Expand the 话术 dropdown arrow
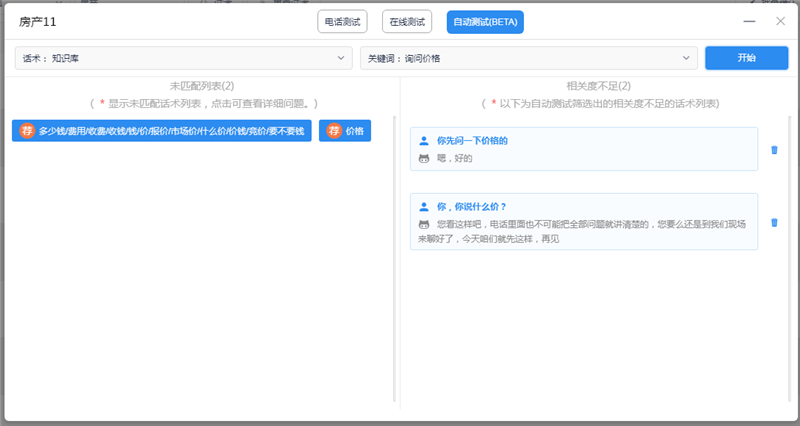 click(x=342, y=58)
